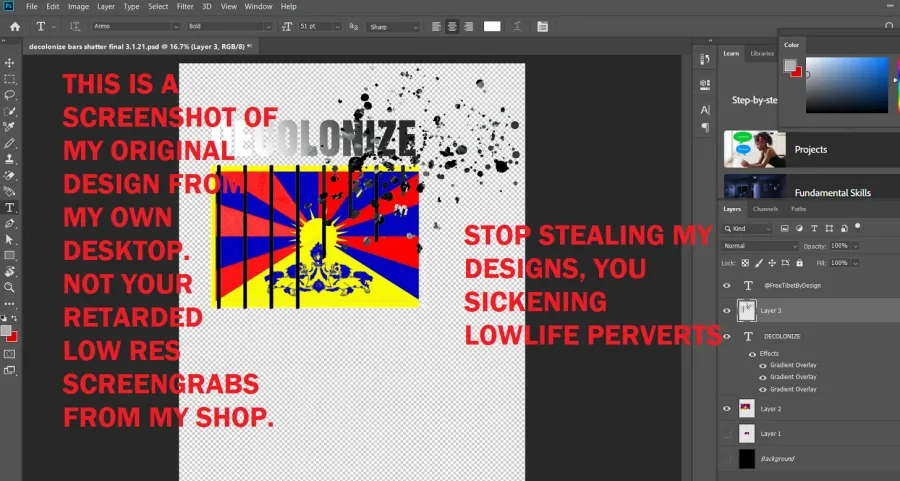Change the screen mode icon
This screenshot has height=481, width=900.
pos(10,370)
